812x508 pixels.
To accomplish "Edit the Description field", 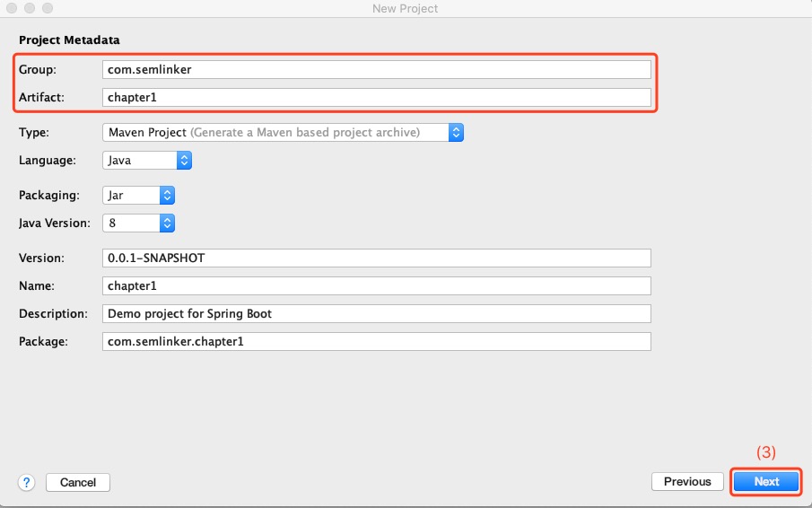I will tap(377, 313).
